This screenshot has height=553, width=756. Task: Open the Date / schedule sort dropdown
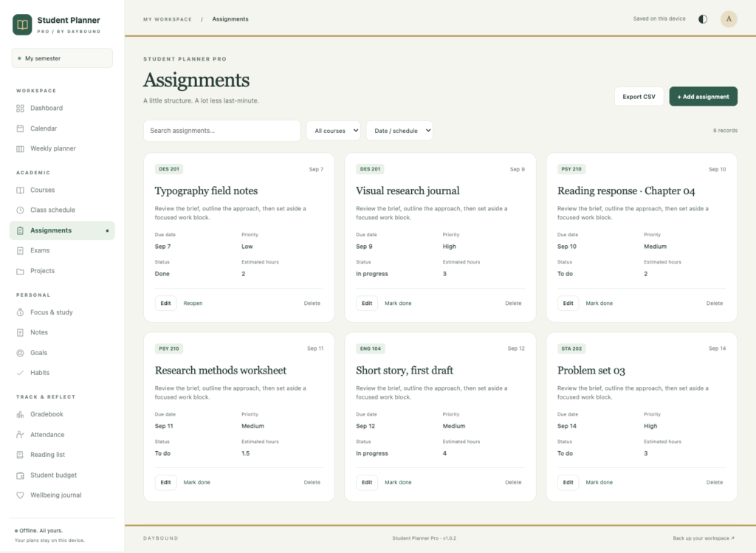pos(399,131)
